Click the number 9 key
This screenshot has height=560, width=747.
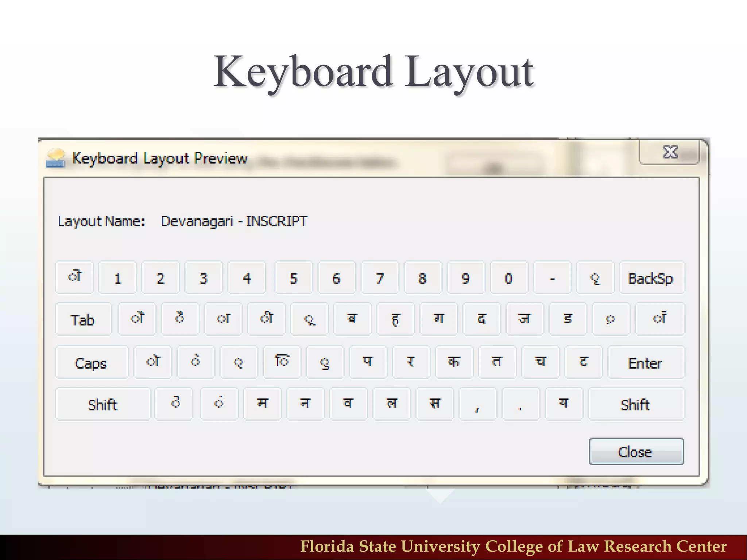point(466,278)
